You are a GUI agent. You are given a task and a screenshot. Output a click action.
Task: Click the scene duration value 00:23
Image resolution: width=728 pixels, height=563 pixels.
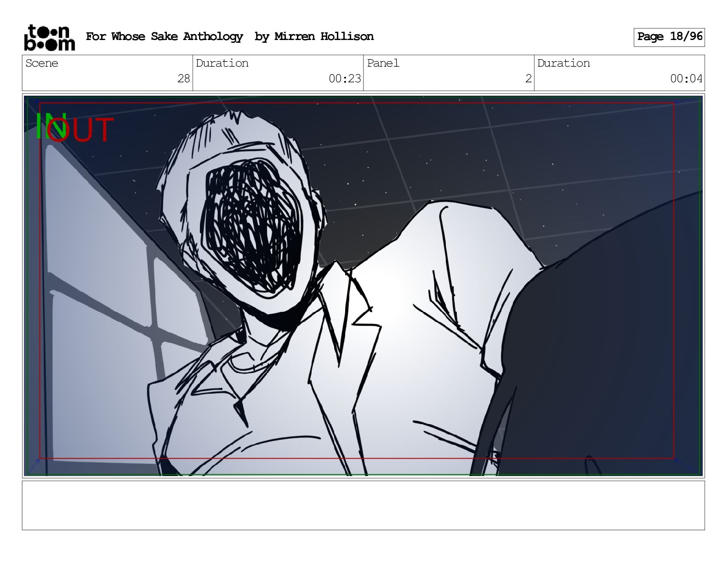click(x=345, y=79)
